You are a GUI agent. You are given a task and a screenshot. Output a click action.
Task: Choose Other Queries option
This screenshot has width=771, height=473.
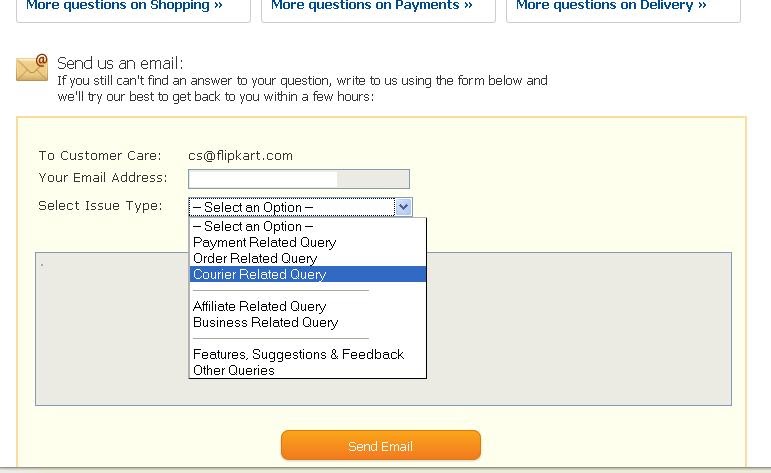(234, 370)
